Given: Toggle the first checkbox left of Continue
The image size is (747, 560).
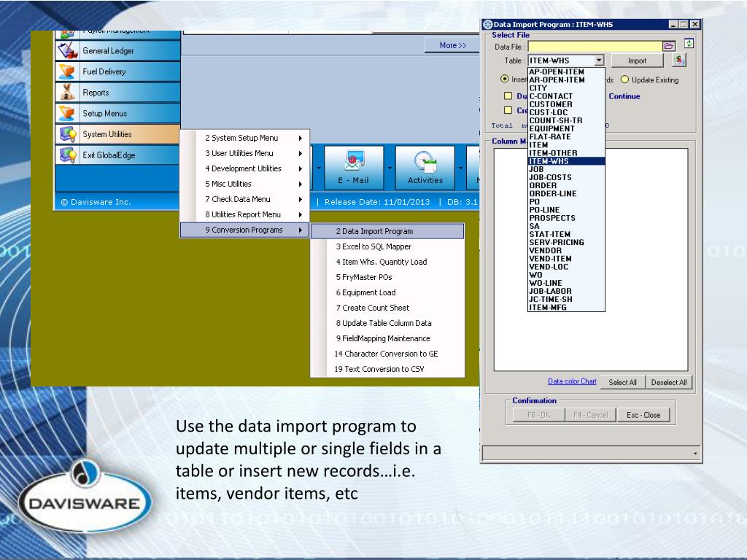Looking at the screenshot, I should click(508, 96).
